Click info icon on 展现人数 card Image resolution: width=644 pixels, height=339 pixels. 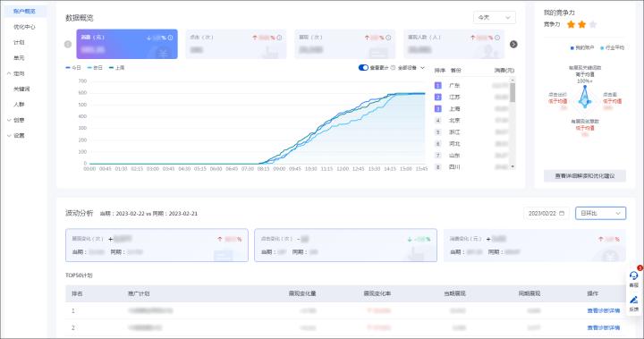point(497,38)
